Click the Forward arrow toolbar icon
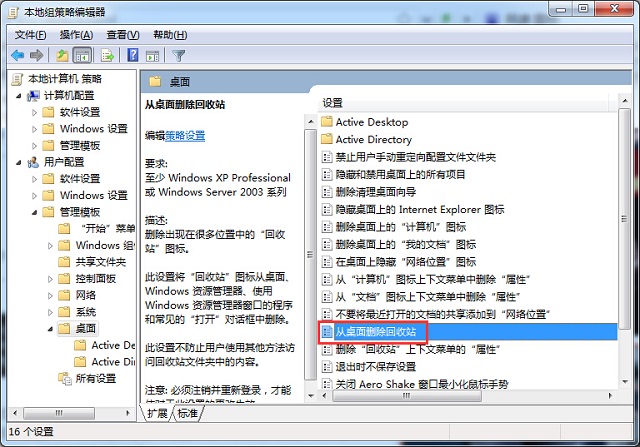Viewport: 640px width, 447px height. click(x=37, y=56)
